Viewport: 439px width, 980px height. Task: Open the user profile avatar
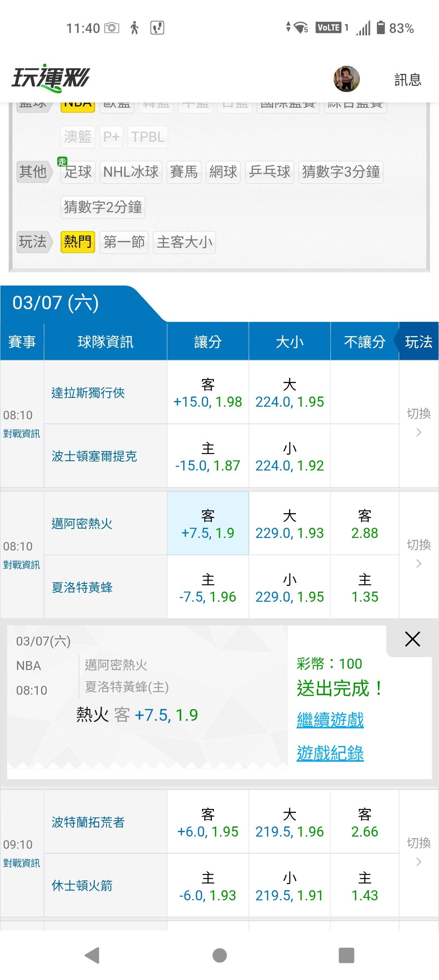(x=346, y=79)
